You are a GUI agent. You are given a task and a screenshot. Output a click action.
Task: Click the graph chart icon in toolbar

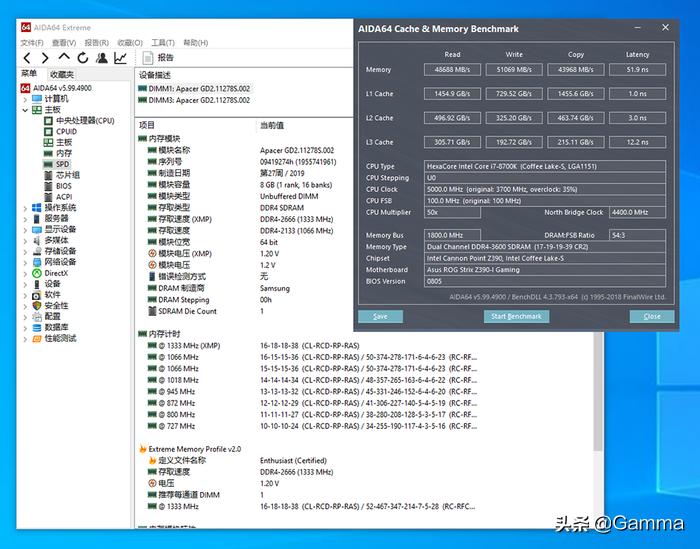121,58
